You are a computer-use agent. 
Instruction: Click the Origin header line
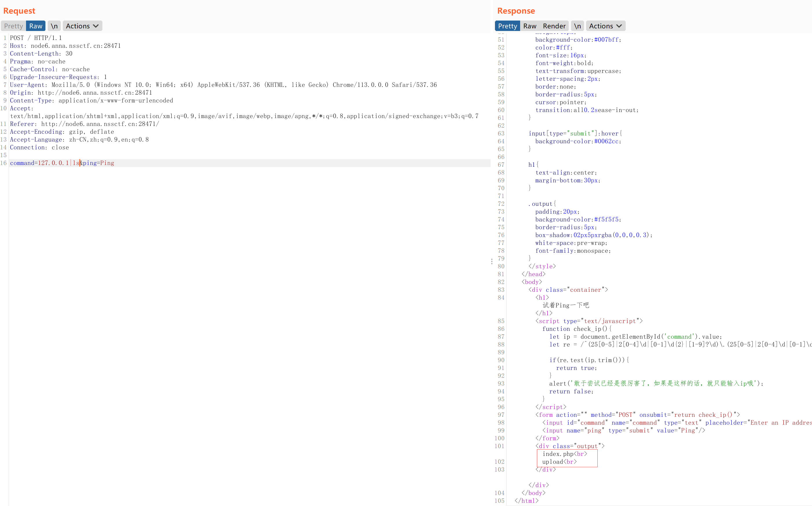pos(81,93)
